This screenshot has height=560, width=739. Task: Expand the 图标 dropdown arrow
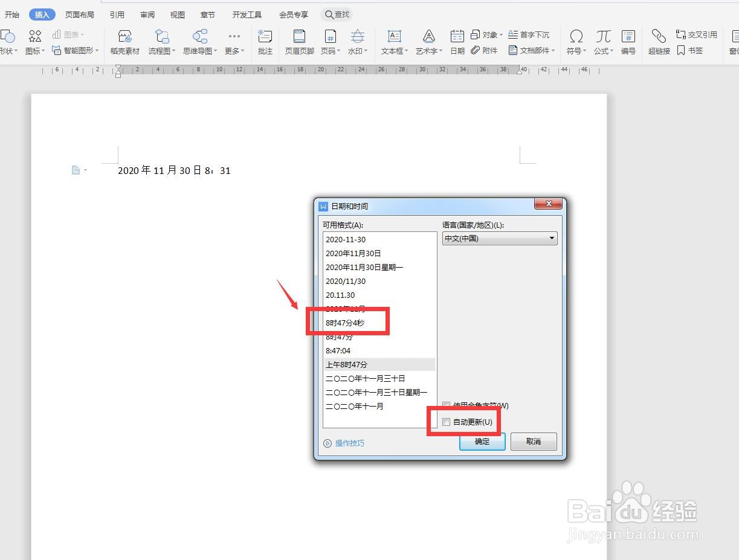pyautogui.click(x=43, y=51)
